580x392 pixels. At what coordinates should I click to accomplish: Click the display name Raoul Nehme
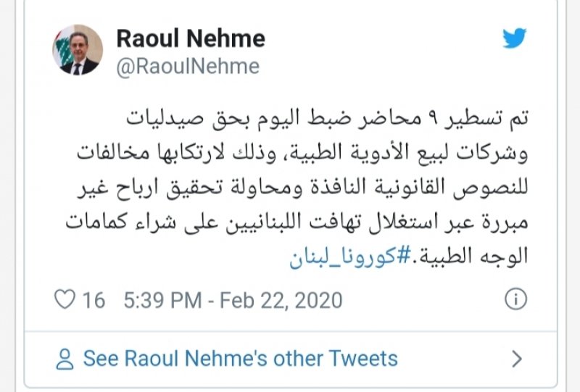coord(191,38)
